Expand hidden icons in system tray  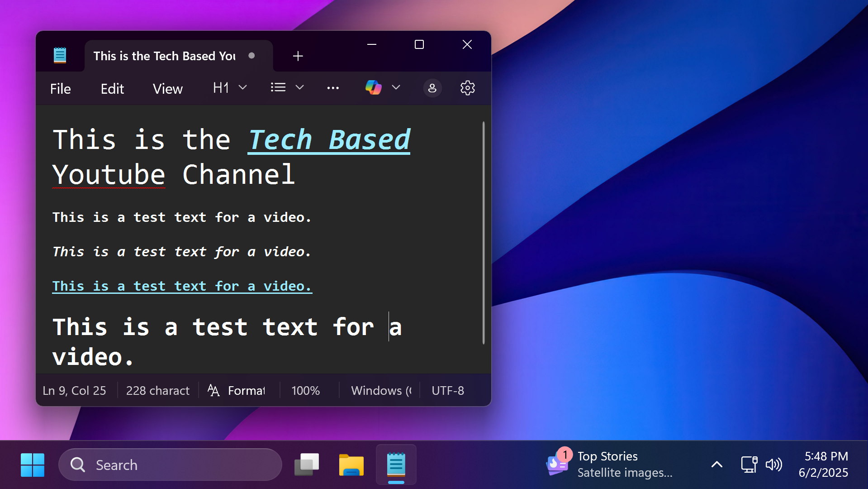click(716, 465)
